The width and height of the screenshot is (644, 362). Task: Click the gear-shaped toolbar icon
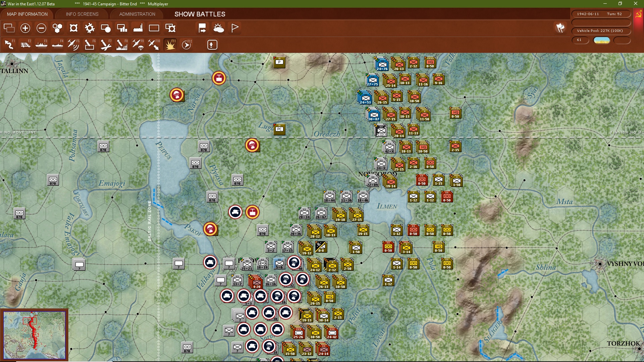(x=90, y=28)
